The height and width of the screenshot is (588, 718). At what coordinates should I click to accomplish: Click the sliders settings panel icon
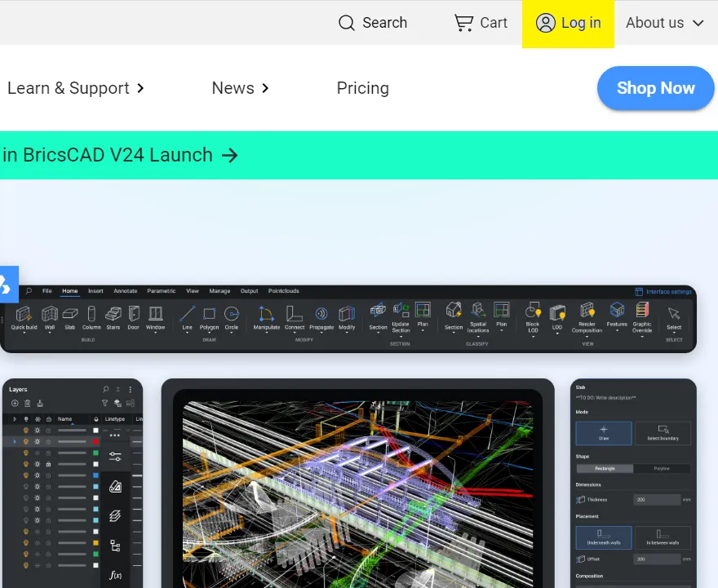(x=115, y=456)
